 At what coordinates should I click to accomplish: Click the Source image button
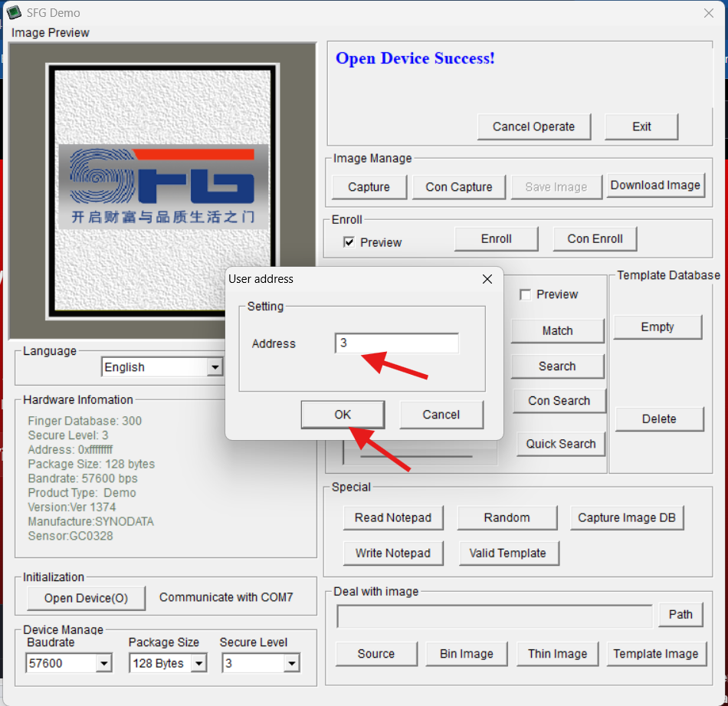376,654
